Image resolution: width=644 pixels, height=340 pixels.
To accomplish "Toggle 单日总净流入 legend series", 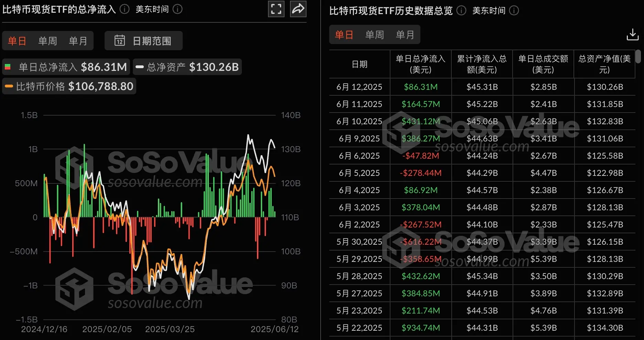I will pos(66,67).
